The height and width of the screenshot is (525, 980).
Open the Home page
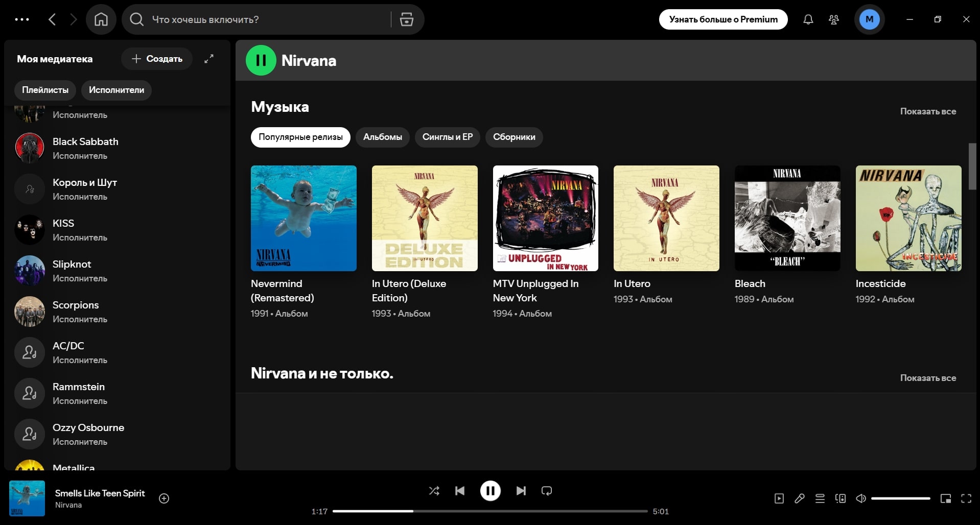click(x=101, y=19)
